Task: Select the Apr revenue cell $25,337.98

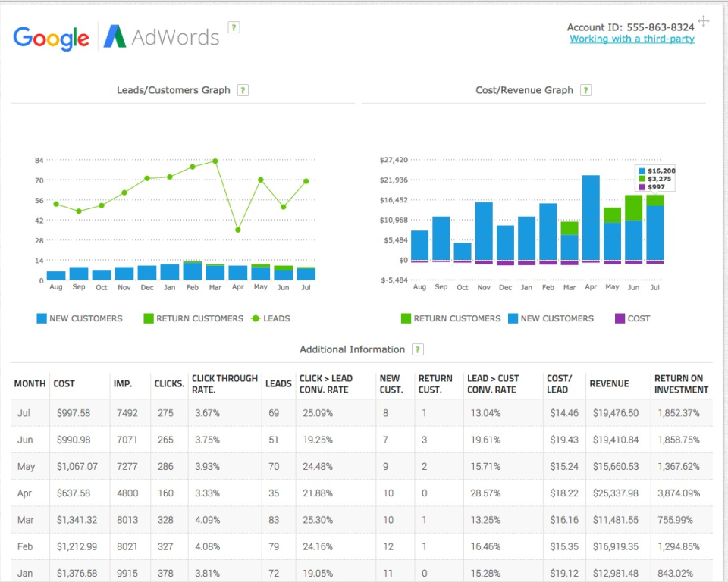Action: 616,493
